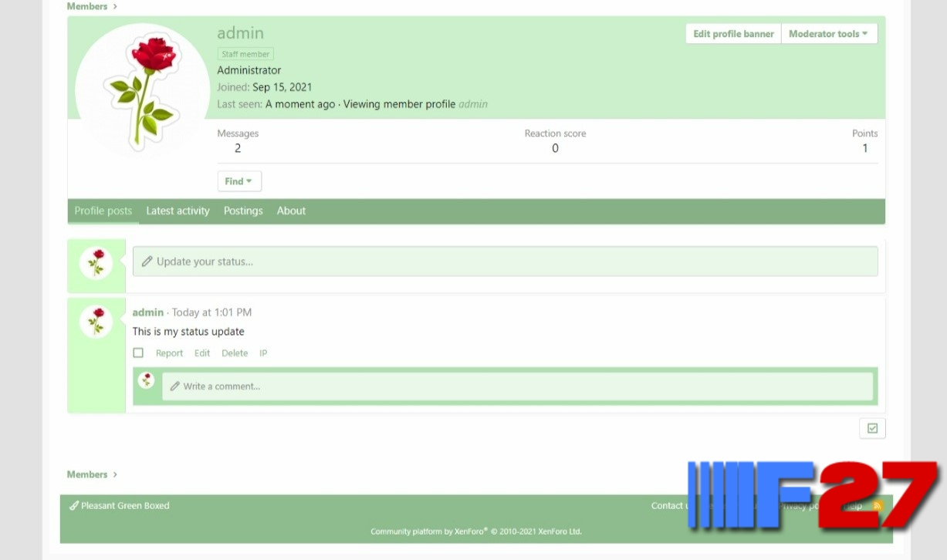Switch to the Latest activity tab
947x560 pixels.
tap(178, 211)
